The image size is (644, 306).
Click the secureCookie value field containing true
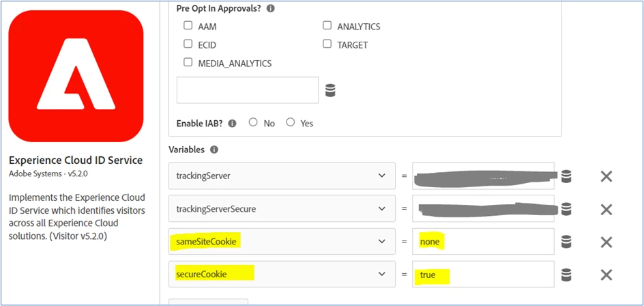click(x=484, y=274)
